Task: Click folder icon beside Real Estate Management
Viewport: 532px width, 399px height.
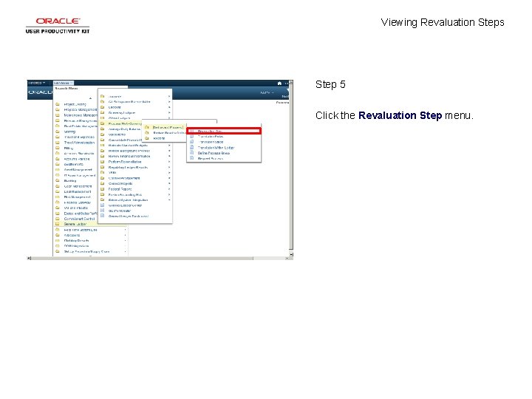Action: coord(58,126)
